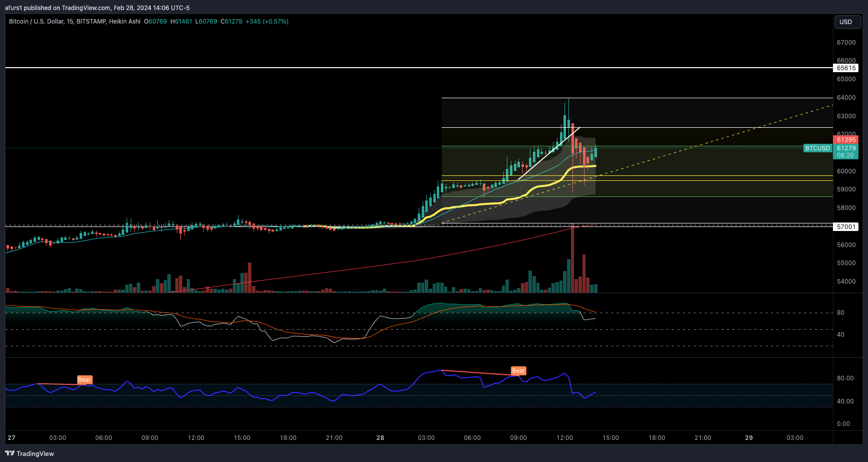The image size is (868, 462).
Task: Click the red 61395 price label
Action: [846, 140]
